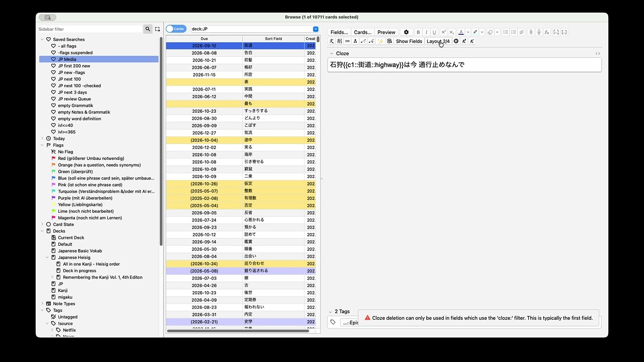The height and width of the screenshot is (362, 644).
Task: Toggle the HTML editor for Cloze field
Action: click(x=598, y=53)
